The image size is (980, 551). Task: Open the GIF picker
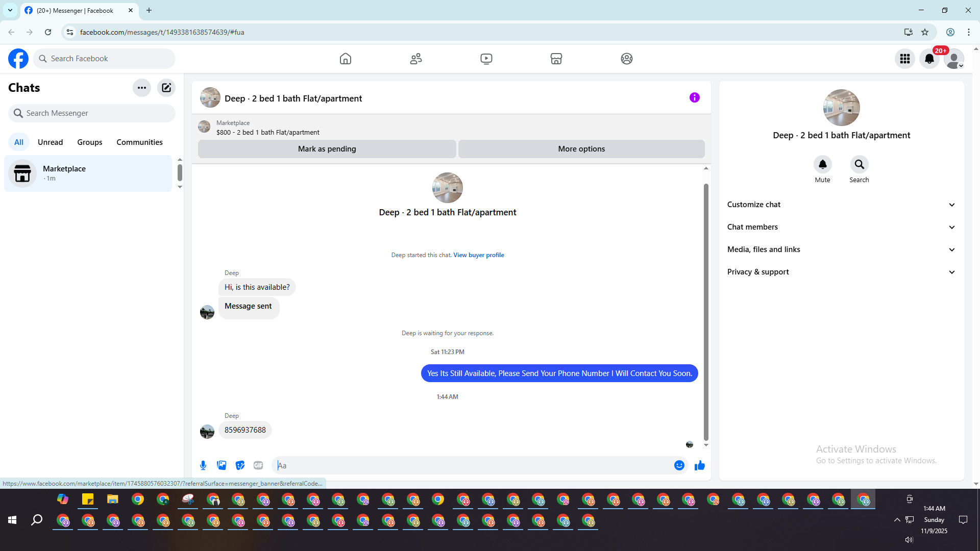click(258, 465)
